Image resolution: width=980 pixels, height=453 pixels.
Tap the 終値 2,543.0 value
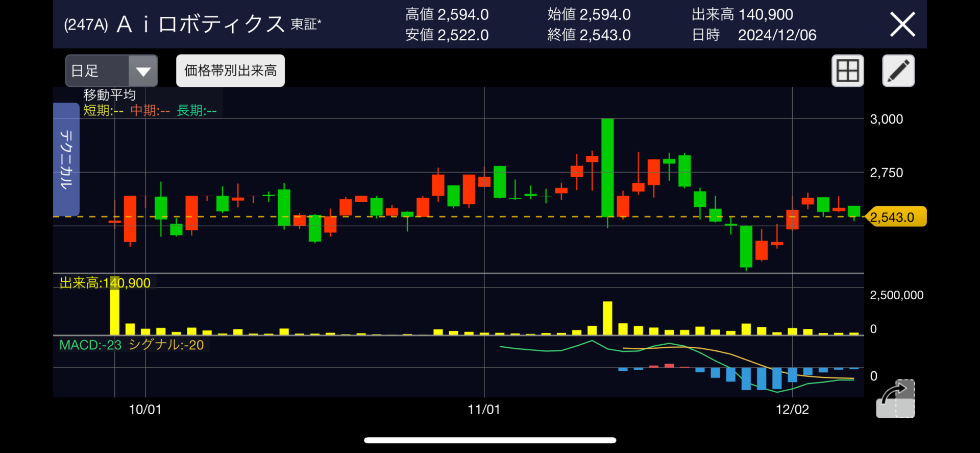pyautogui.click(x=589, y=35)
